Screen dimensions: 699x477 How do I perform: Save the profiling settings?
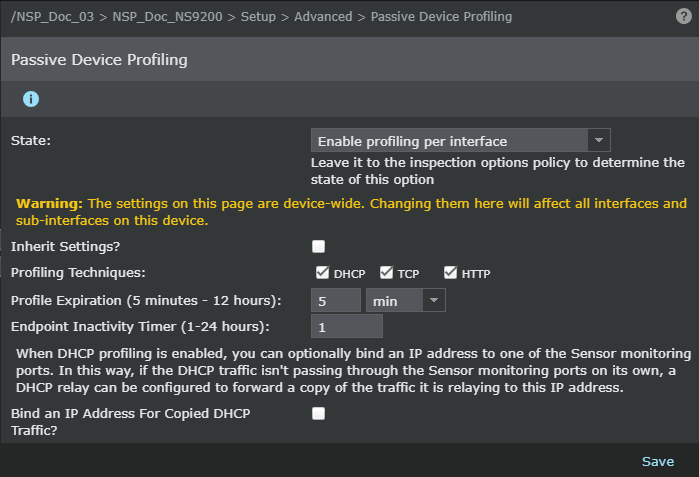pos(658,461)
